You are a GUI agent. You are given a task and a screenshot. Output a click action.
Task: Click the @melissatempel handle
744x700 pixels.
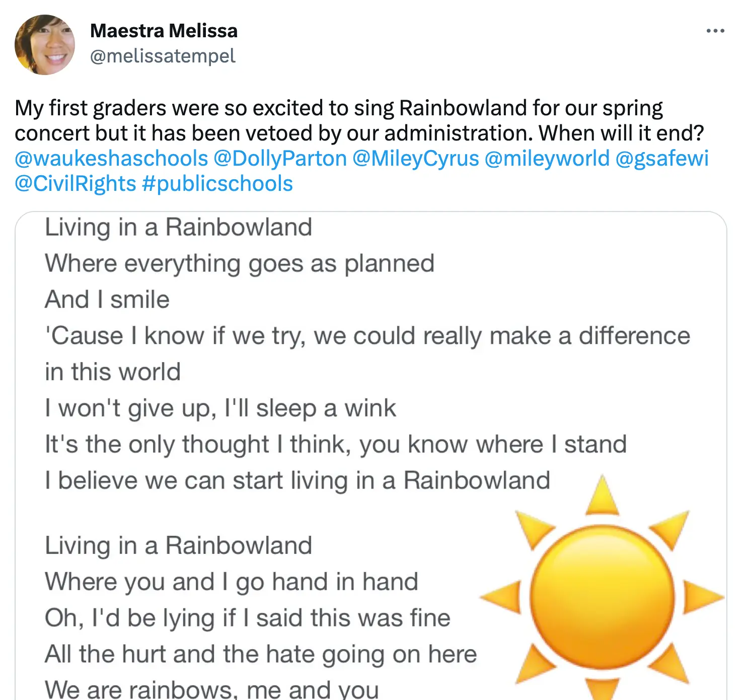(163, 56)
